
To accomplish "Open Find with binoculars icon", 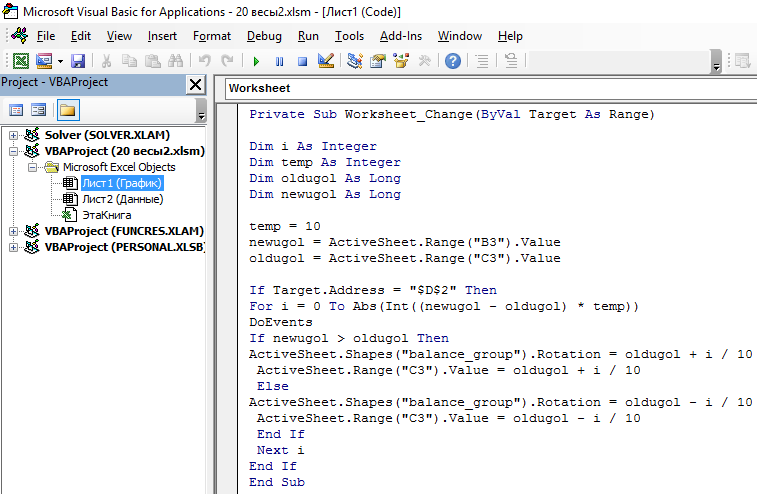I will [175, 61].
